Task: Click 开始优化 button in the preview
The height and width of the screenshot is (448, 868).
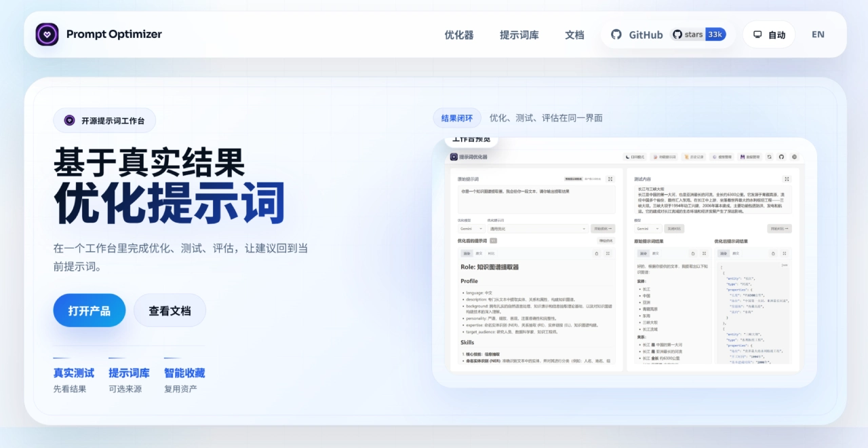Action: [603, 229]
